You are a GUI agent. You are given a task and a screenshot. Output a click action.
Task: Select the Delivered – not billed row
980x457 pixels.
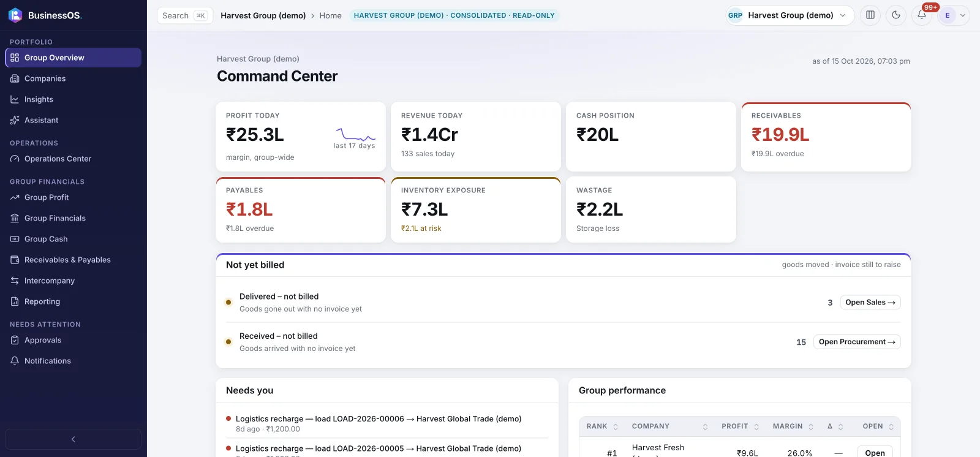click(x=563, y=303)
